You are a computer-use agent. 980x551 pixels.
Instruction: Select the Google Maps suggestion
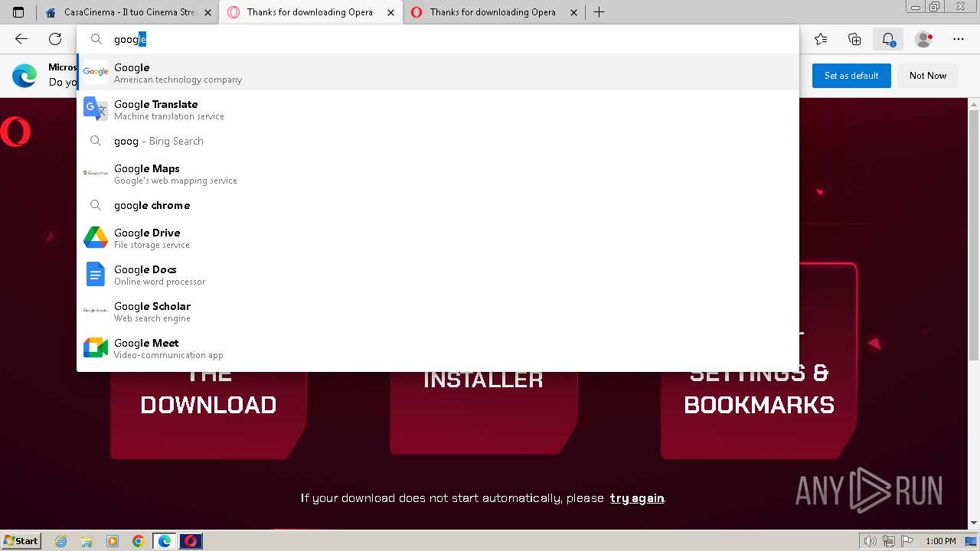click(x=438, y=174)
